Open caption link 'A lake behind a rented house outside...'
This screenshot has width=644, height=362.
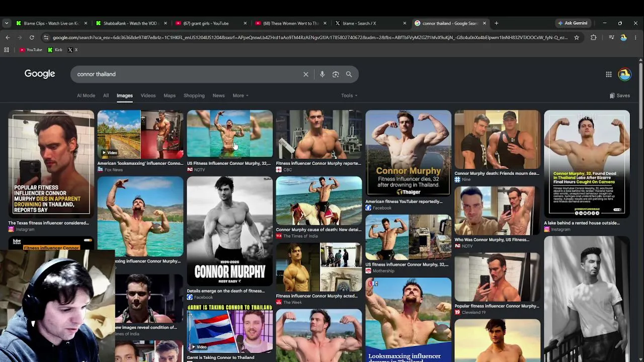tap(582, 223)
